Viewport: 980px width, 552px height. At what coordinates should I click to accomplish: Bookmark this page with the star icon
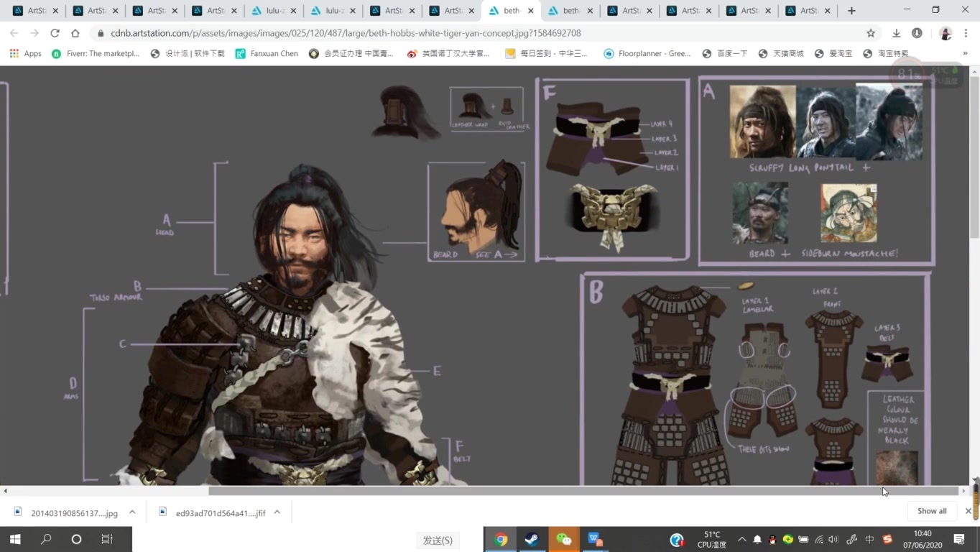click(871, 33)
